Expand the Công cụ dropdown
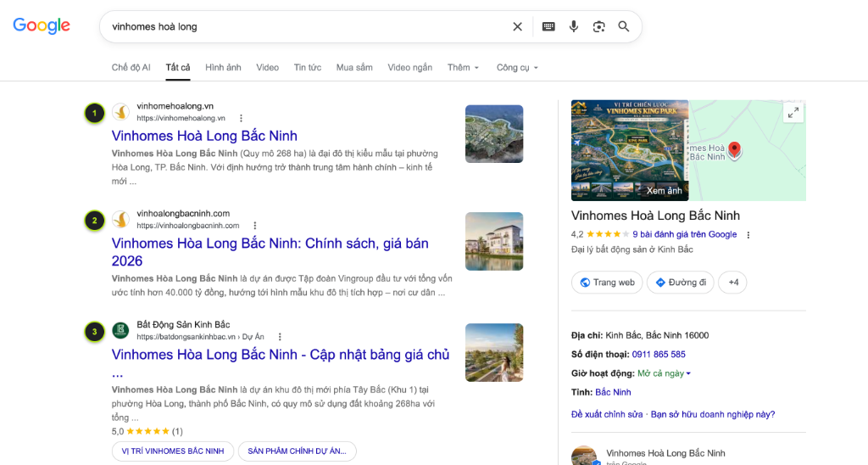 [517, 68]
